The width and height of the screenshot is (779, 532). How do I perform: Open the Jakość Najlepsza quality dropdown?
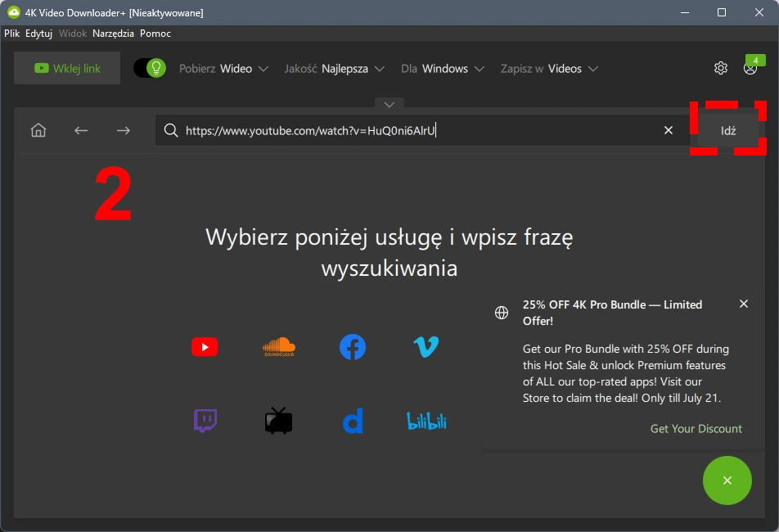pyautogui.click(x=335, y=69)
